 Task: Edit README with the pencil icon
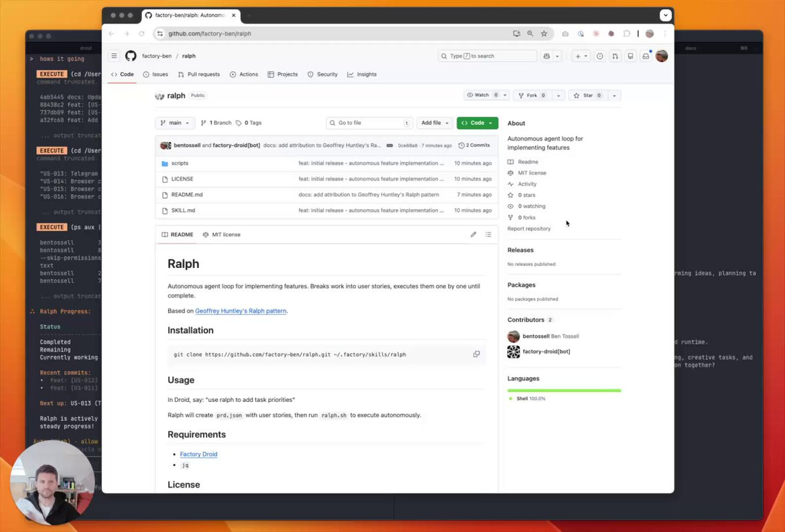(x=473, y=235)
